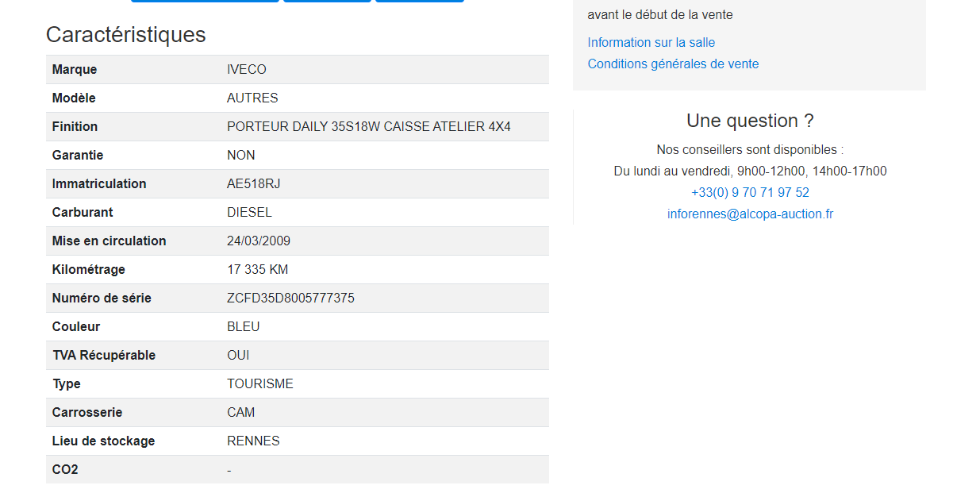Screen dimensions: 980x493
Task: Select the BLEU color value
Action: pyautogui.click(x=243, y=327)
